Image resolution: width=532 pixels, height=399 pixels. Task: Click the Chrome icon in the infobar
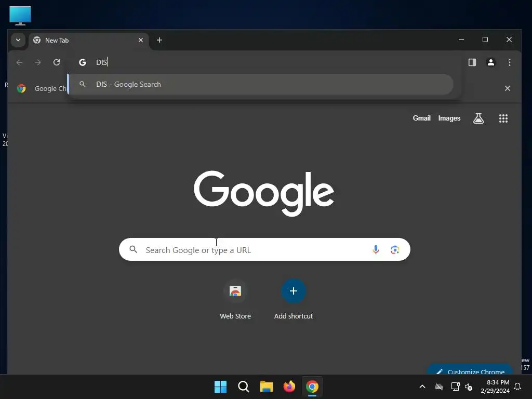tap(21, 88)
